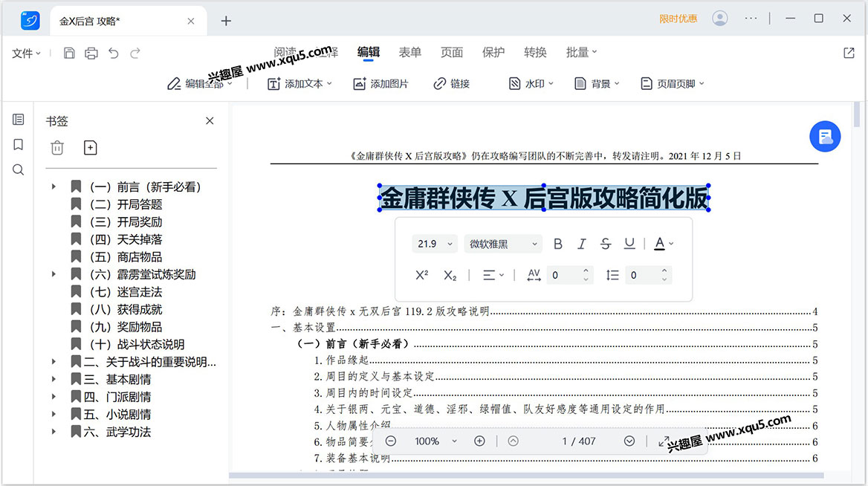Close the 书签 panel
Viewport: 868px width, 486px height.
click(x=210, y=120)
